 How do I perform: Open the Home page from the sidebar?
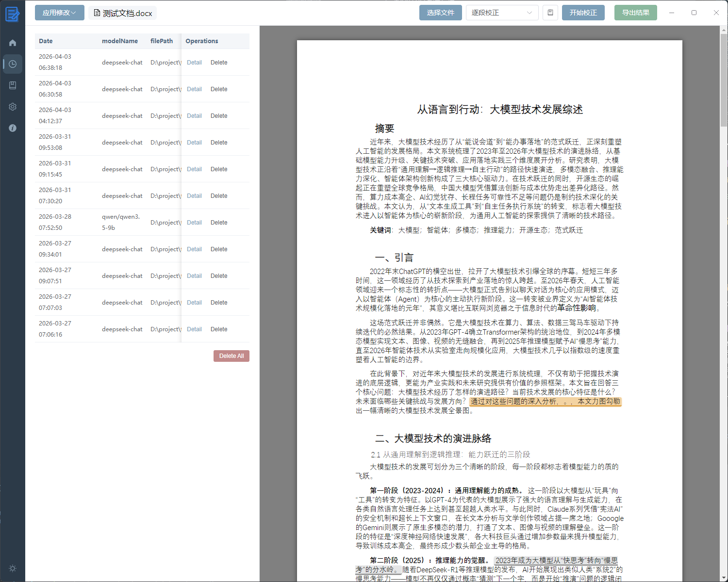pos(13,43)
